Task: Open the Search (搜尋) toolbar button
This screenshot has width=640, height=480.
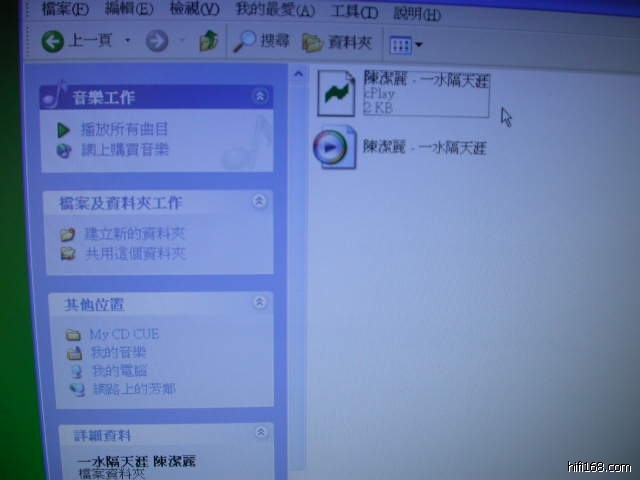Action: 261,42
